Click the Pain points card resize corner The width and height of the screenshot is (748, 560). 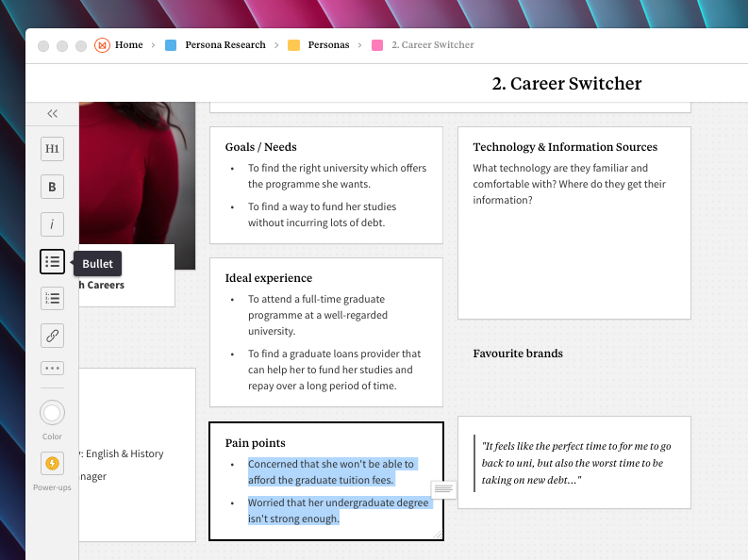[438, 535]
